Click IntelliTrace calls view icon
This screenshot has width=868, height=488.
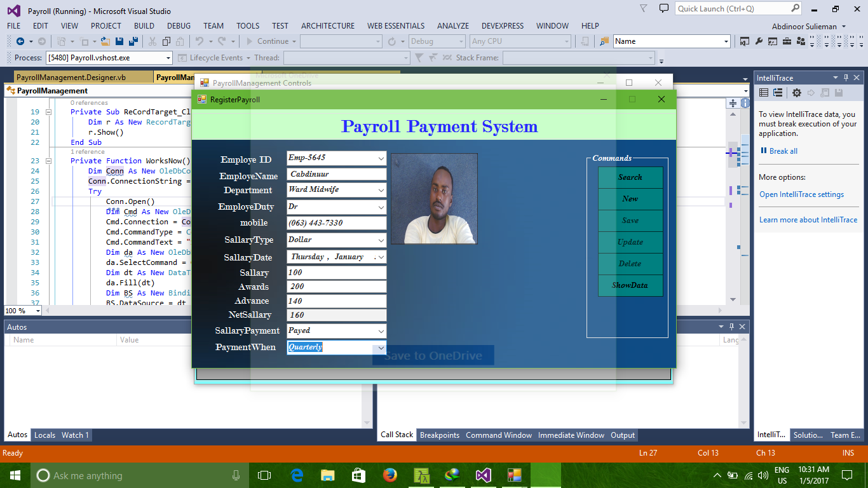point(777,93)
